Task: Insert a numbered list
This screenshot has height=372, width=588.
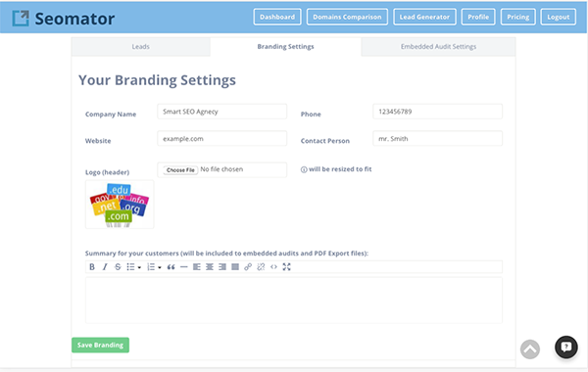Action: click(151, 266)
